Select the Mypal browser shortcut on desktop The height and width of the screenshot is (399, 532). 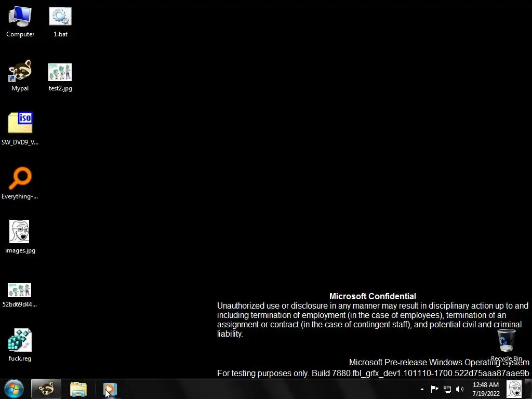point(20,76)
